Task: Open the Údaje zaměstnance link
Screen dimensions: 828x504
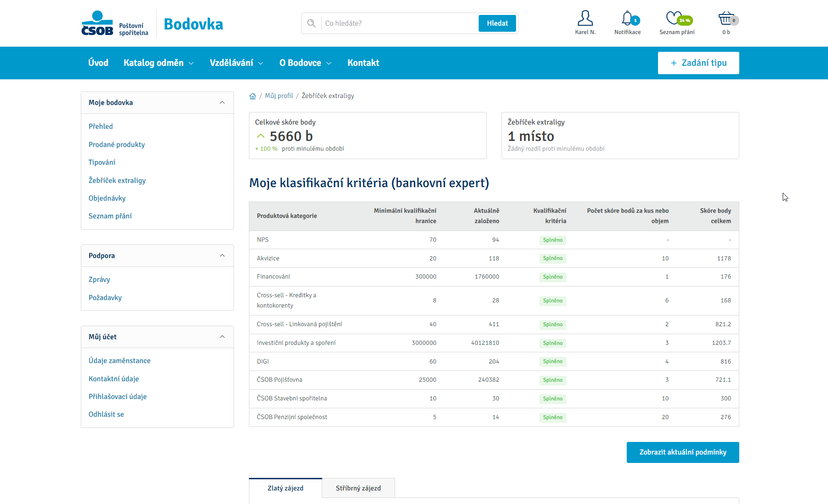Action: pos(120,361)
